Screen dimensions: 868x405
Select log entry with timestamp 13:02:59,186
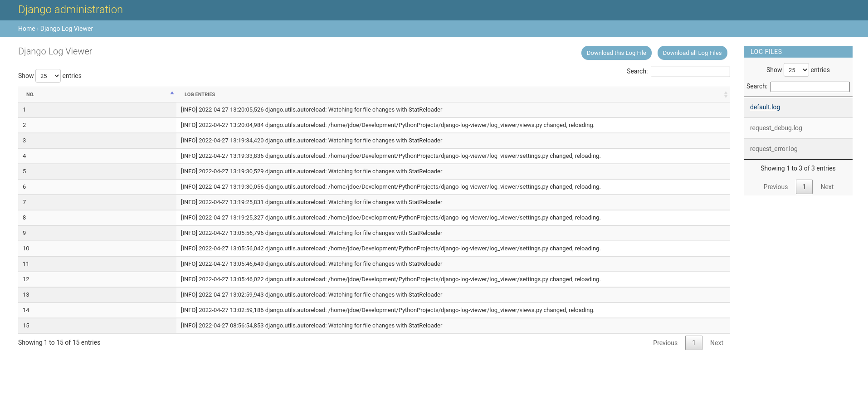point(453,310)
